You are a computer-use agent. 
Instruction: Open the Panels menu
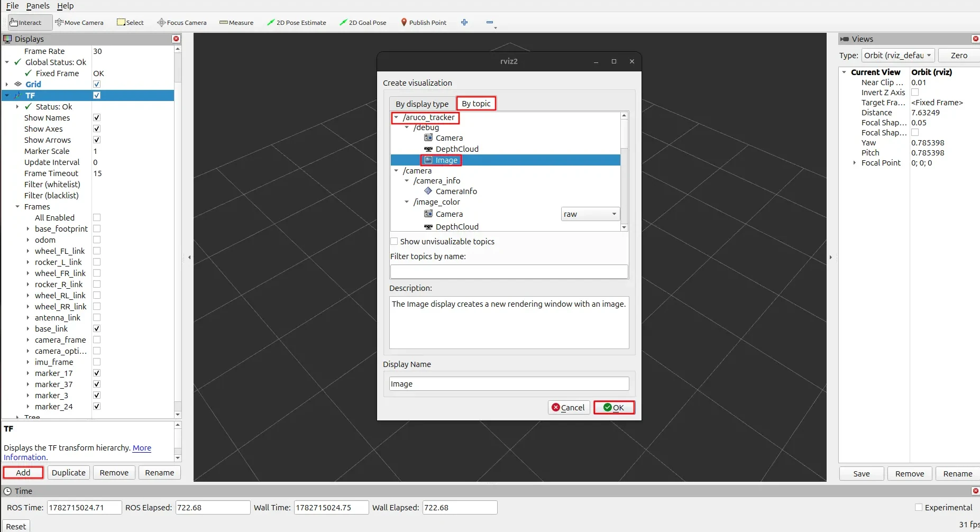[x=38, y=6]
